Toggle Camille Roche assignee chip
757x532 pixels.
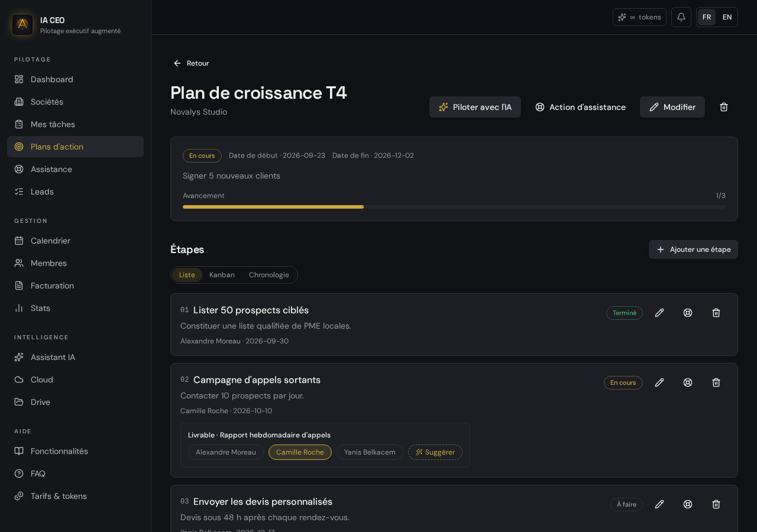tap(300, 452)
